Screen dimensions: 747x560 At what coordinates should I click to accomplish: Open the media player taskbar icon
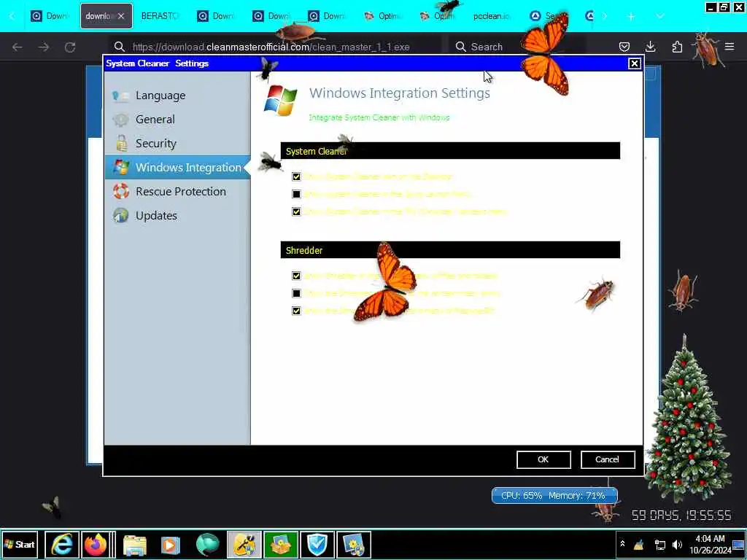pos(170,544)
